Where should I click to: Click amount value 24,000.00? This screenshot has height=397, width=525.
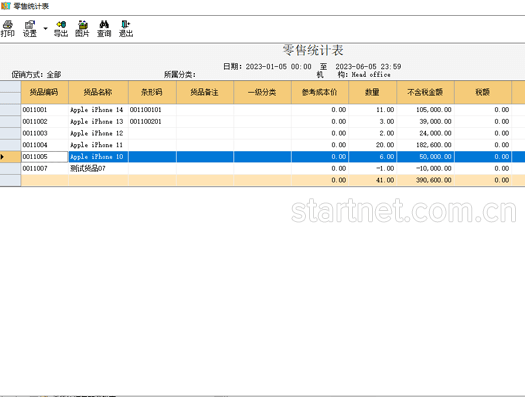click(x=435, y=133)
